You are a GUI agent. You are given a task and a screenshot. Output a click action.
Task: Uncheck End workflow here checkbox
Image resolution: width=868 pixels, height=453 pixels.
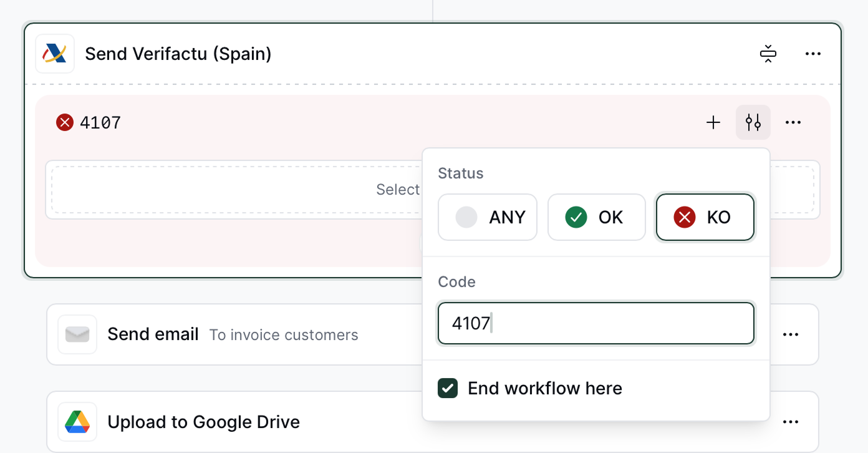coord(448,388)
